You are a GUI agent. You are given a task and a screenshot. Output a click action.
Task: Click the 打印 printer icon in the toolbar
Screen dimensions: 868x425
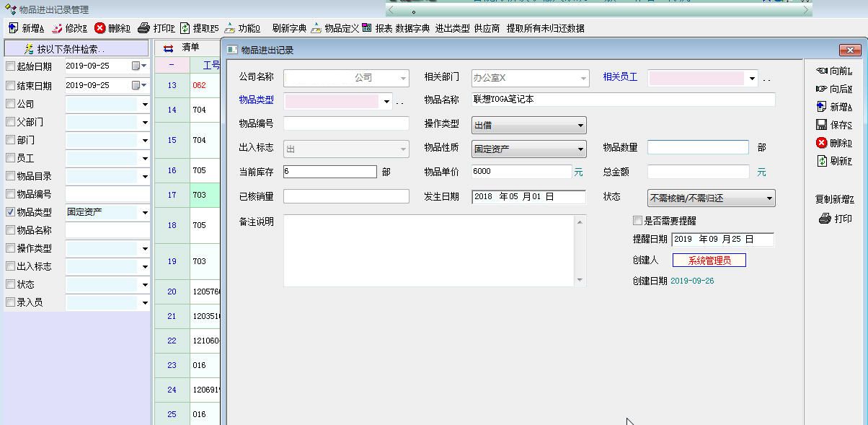pos(143,28)
